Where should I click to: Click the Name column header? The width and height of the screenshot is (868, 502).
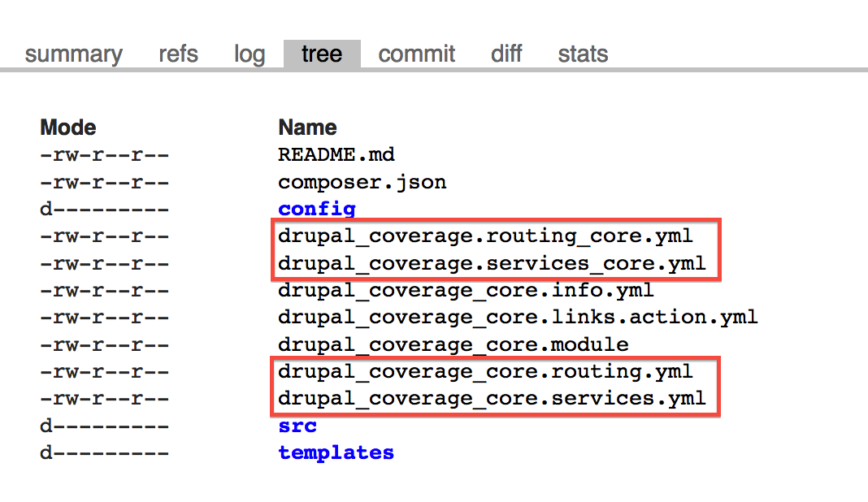(307, 128)
